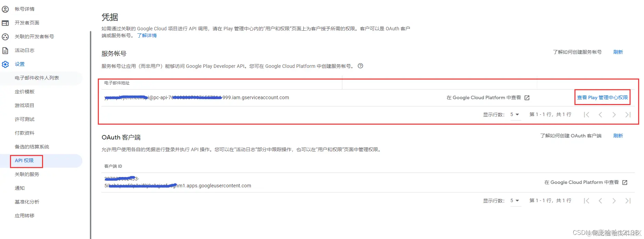Screen dimensions: 644x239
Task: Open the account details person icon
Action: (6, 9)
